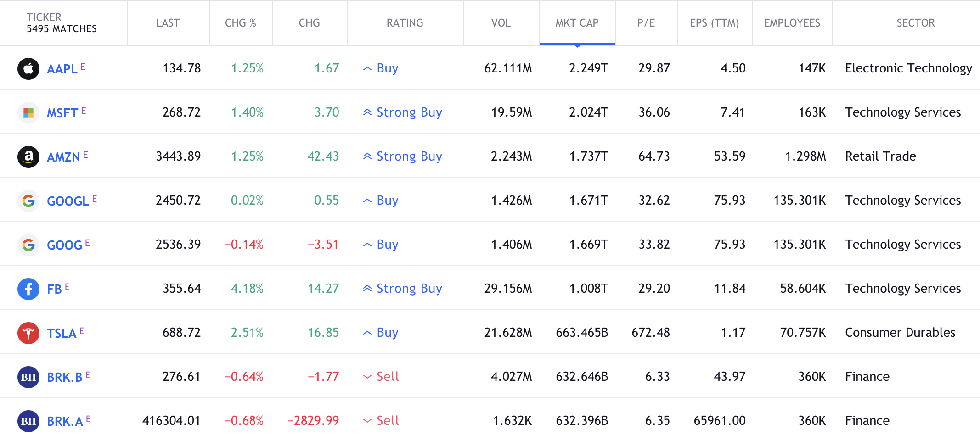Open the BRK.A ticker link
The width and height of the screenshot is (980, 435).
coord(65,421)
